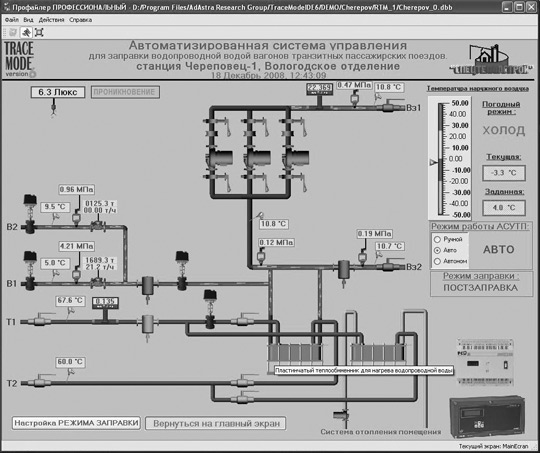This screenshot has height=453, width=540.
Task: Open the Действия menu
Action: click(51, 20)
